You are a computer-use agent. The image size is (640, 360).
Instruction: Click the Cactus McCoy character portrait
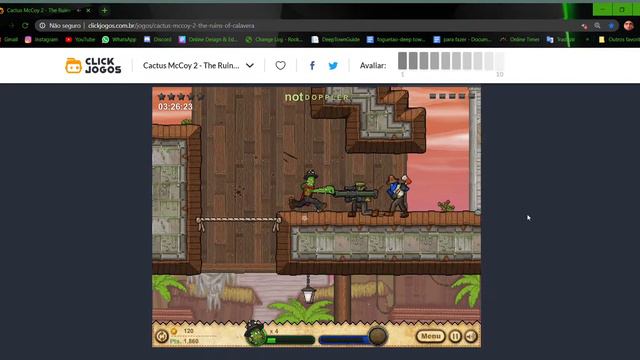tap(256, 334)
